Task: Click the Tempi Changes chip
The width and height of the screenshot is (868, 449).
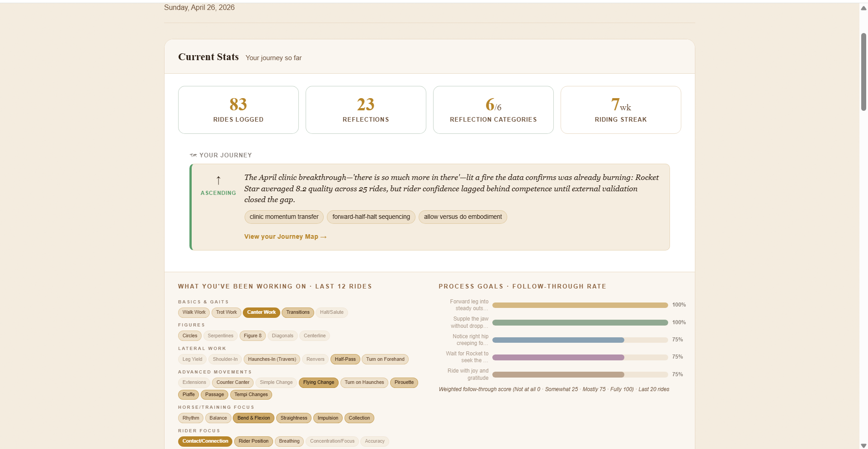Action: click(x=251, y=395)
